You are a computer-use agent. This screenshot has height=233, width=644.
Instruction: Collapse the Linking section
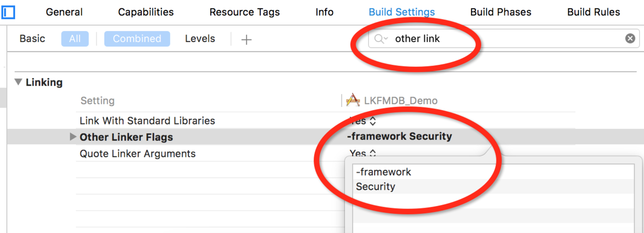click(19, 82)
